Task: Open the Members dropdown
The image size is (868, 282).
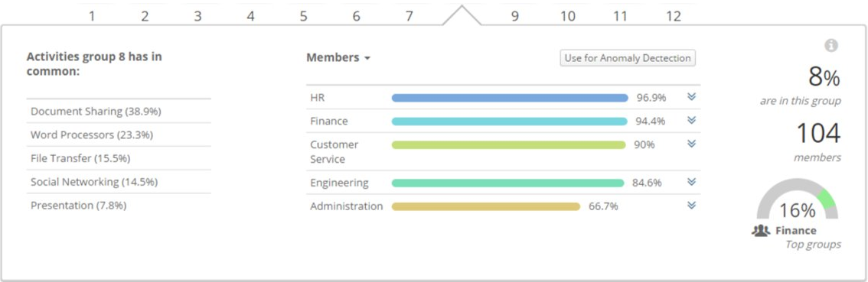Action: [338, 57]
